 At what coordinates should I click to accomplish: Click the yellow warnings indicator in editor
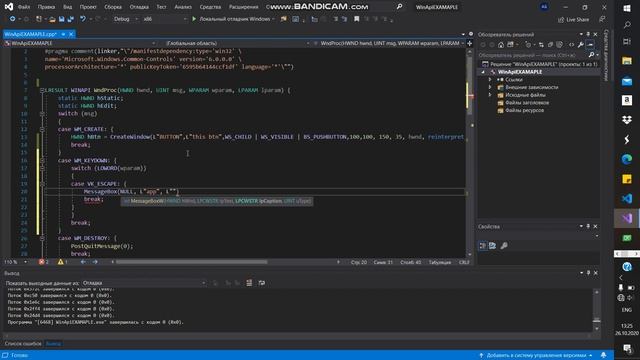62,262
